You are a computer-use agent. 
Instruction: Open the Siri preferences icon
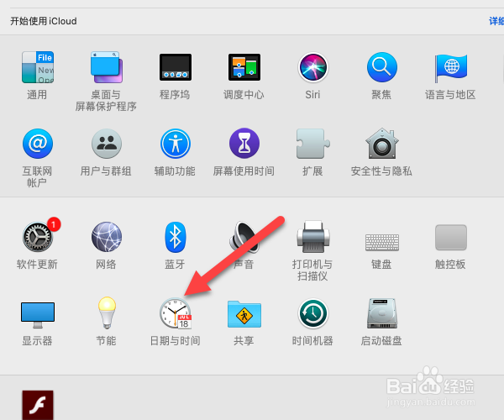click(x=313, y=67)
